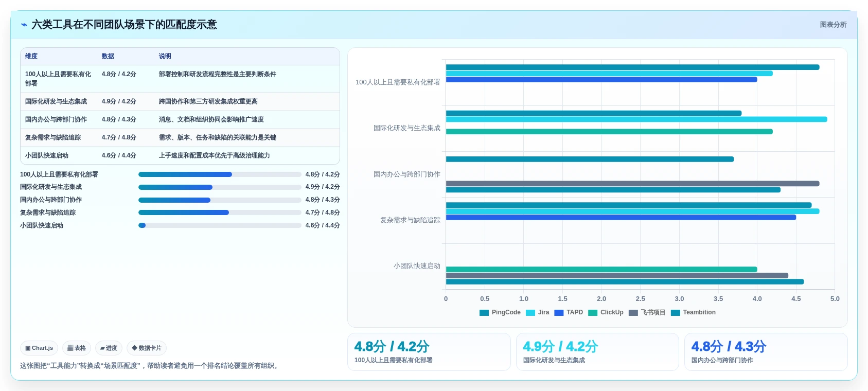
Task: Select the Chart.js tag chip
Action: (39, 348)
